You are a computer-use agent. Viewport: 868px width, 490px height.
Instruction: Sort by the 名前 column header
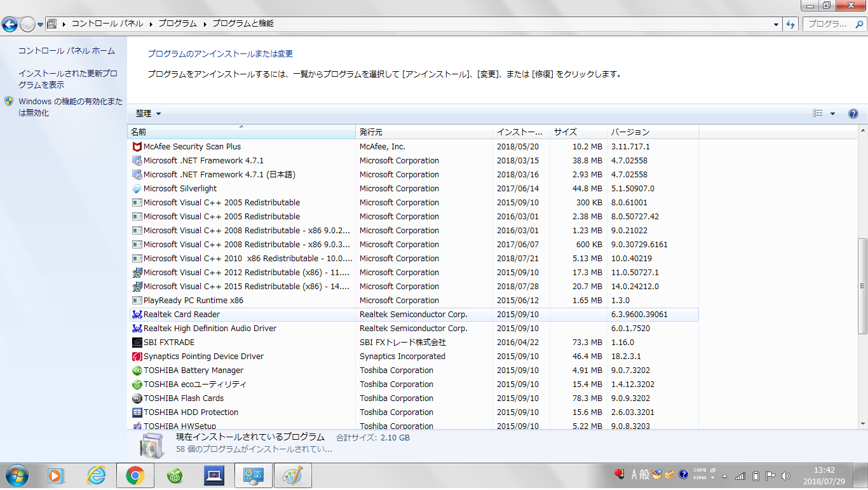(x=241, y=132)
